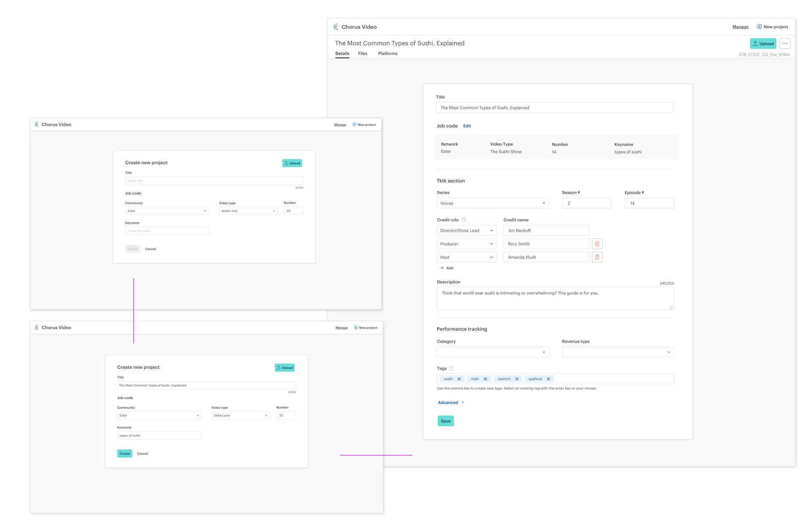The width and height of the screenshot is (812, 529).
Task: Open the Series dropdown showing Voices
Action: (x=493, y=203)
